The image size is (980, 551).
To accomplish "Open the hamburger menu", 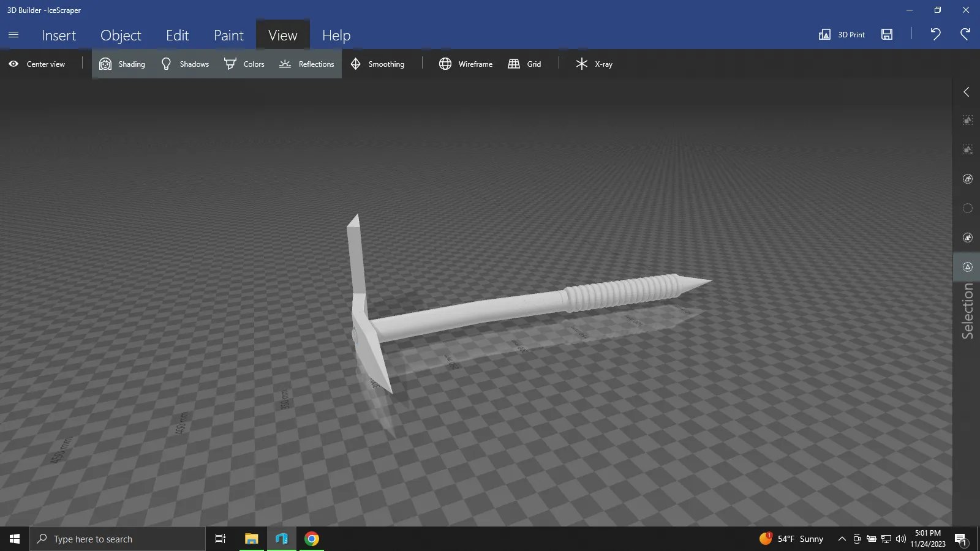I will [13, 35].
